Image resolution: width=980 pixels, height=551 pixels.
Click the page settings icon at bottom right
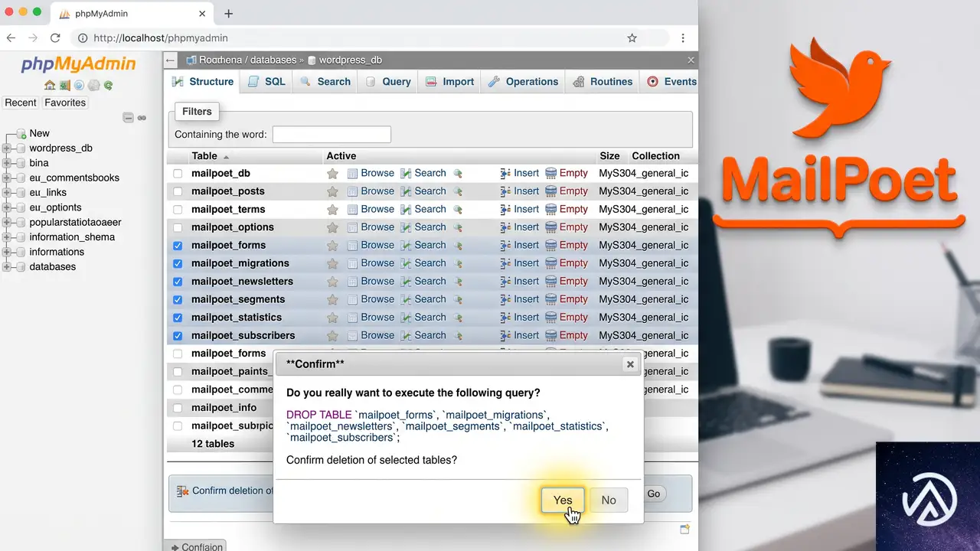click(x=684, y=529)
